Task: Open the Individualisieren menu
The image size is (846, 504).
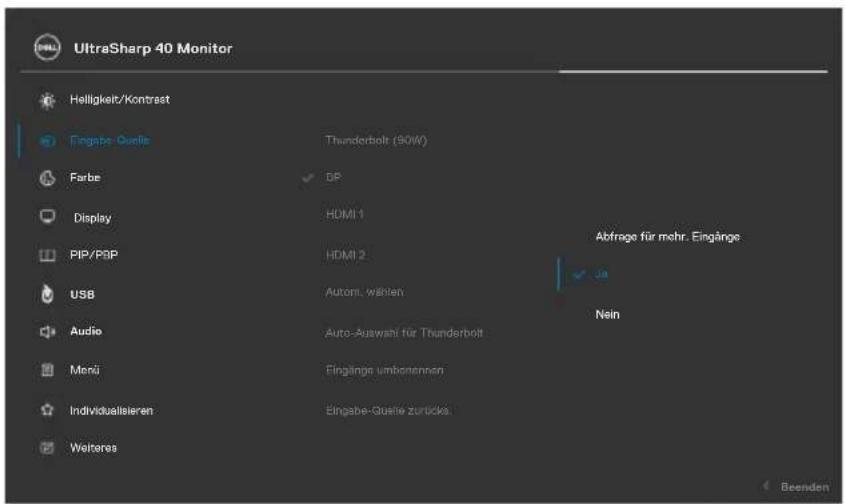Action: pos(111,411)
